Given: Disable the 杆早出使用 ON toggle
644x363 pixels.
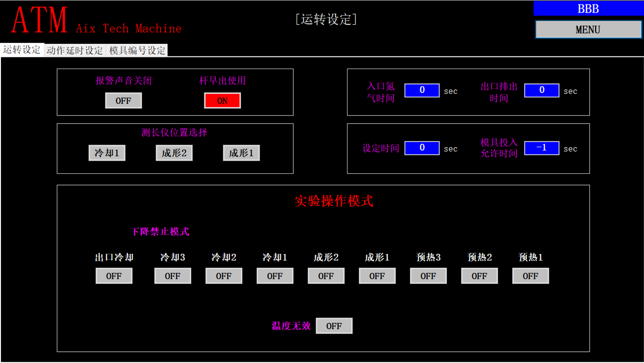Looking at the screenshot, I should pos(222,100).
